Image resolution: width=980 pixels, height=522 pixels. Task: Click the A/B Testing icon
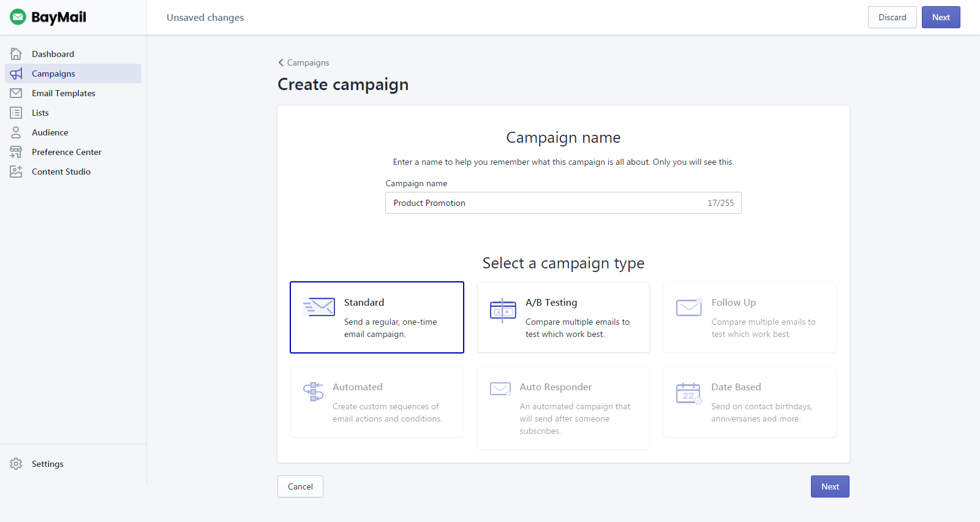(x=503, y=310)
